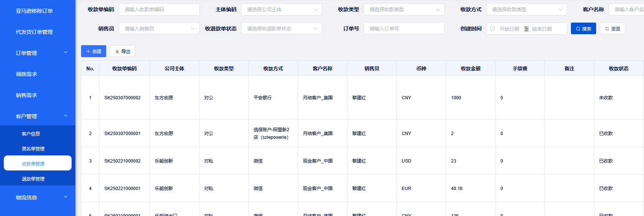Open 亚马逊移除订单 menu item
Viewport: 644px width, 216px height.
(34, 11)
